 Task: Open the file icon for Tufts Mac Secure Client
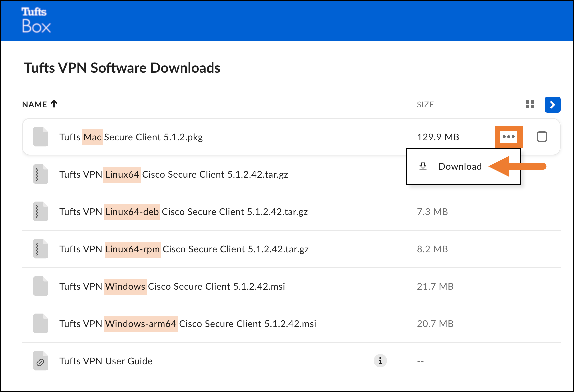coord(40,137)
